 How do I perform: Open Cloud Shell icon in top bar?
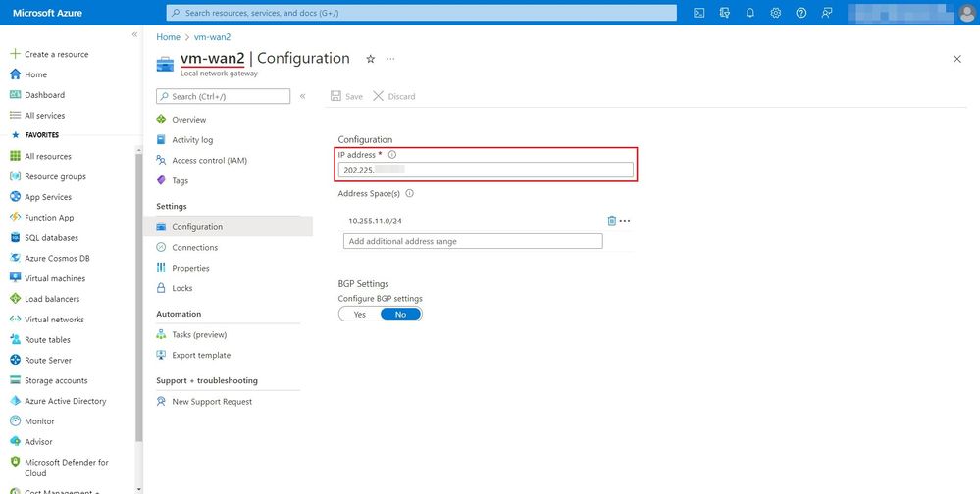[x=699, y=13]
